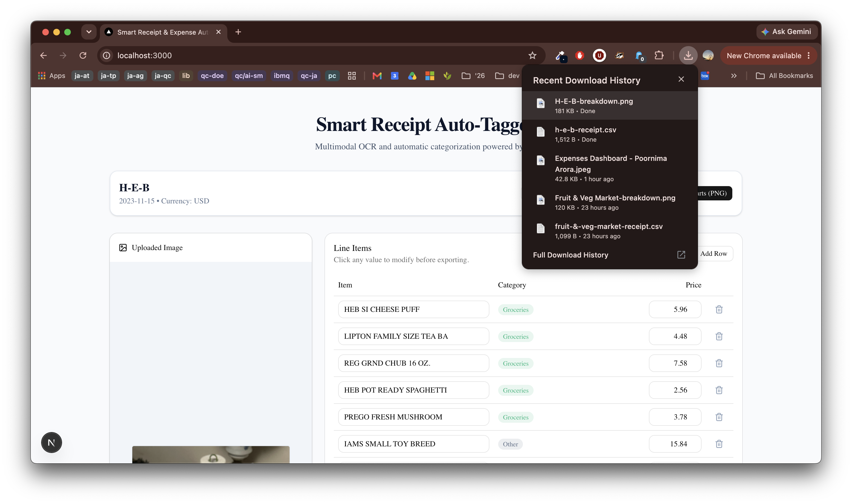Open the Box bookmark icon
Screen dimensions: 852x504
705,76
